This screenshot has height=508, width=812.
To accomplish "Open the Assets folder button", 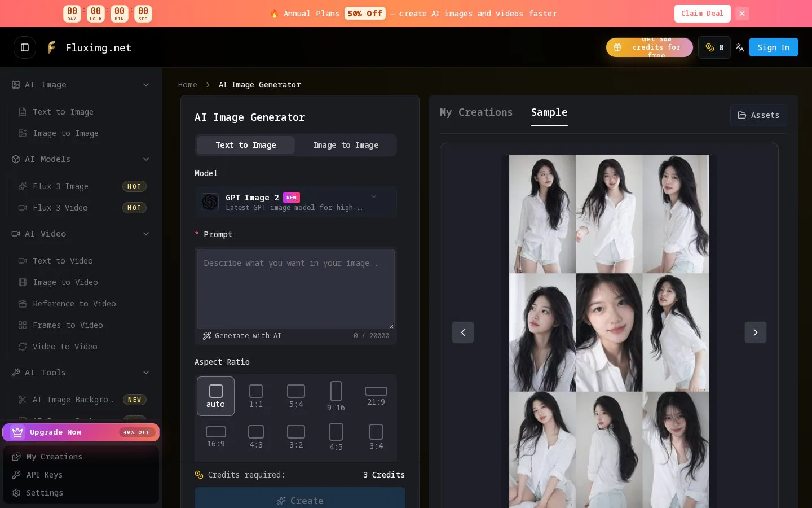I will pyautogui.click(x=758, y=115).
